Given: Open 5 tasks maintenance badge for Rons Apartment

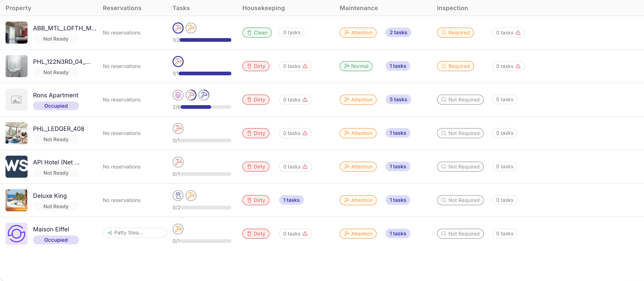Looking at the screenshot, I should (x=398, y=99).
